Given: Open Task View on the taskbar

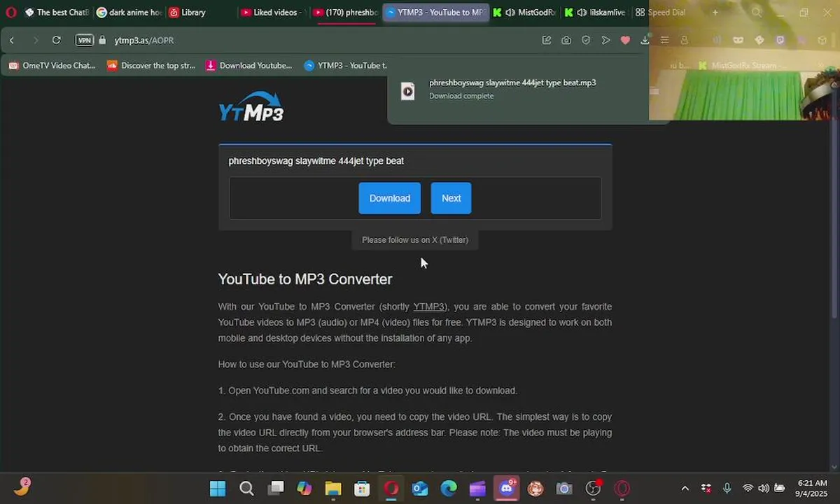Looking at the screenshot, I should 276,489.
